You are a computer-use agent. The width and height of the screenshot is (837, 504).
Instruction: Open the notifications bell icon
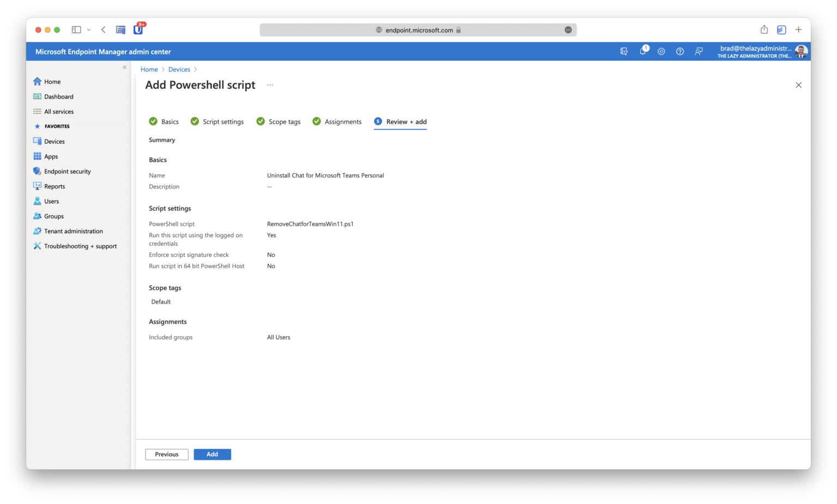pyautogui.click(x=644, y=51)
